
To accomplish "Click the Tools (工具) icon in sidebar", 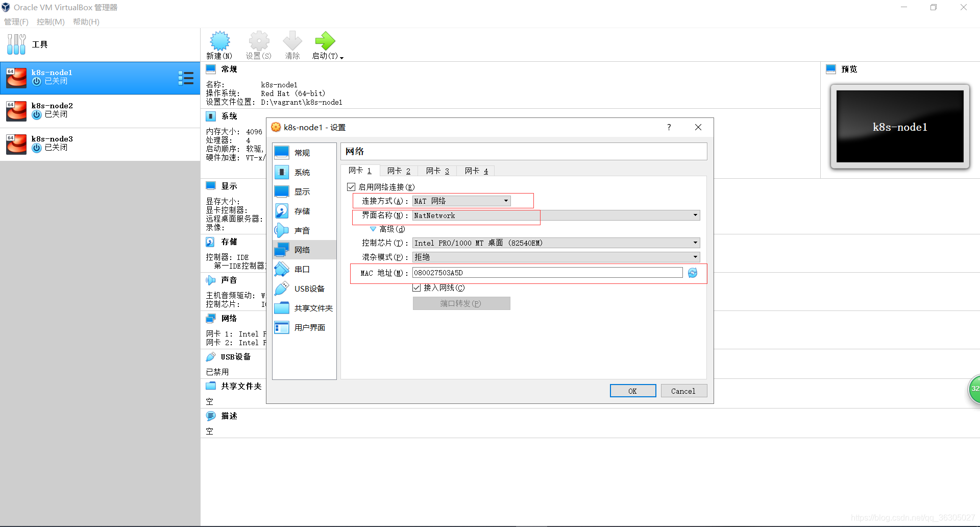I will [16, 44].
